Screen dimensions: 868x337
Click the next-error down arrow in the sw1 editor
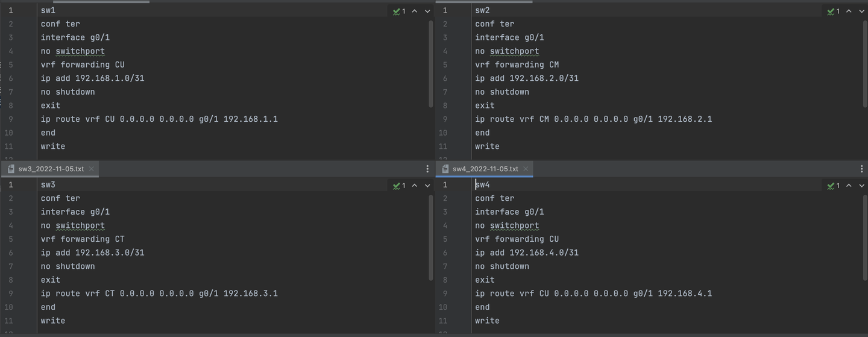[427, 11]
